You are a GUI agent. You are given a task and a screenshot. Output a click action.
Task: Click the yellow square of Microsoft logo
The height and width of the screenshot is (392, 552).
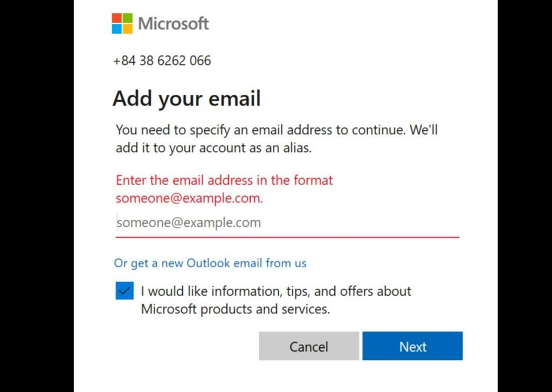[x=127, y=29]
